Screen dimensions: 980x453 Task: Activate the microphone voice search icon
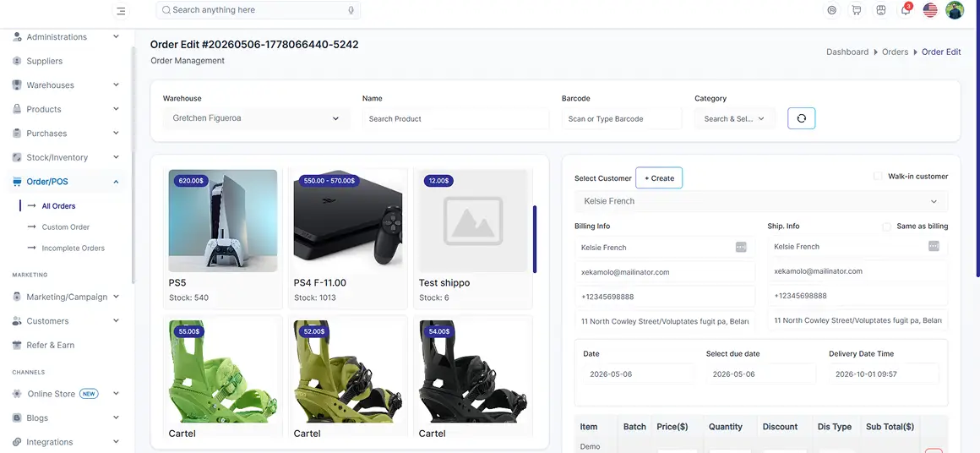coord(351,10)
